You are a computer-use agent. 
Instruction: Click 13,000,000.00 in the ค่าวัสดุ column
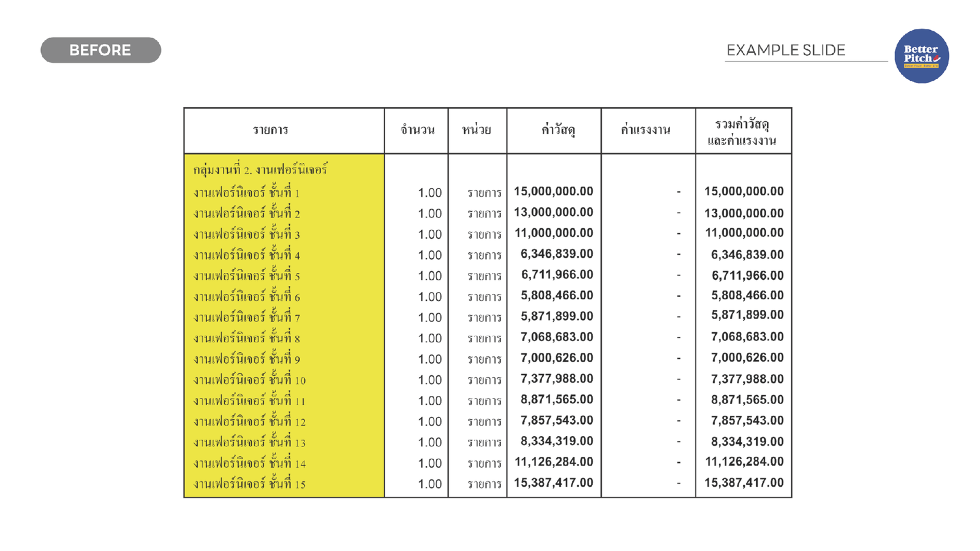click(x=554, y=212)
